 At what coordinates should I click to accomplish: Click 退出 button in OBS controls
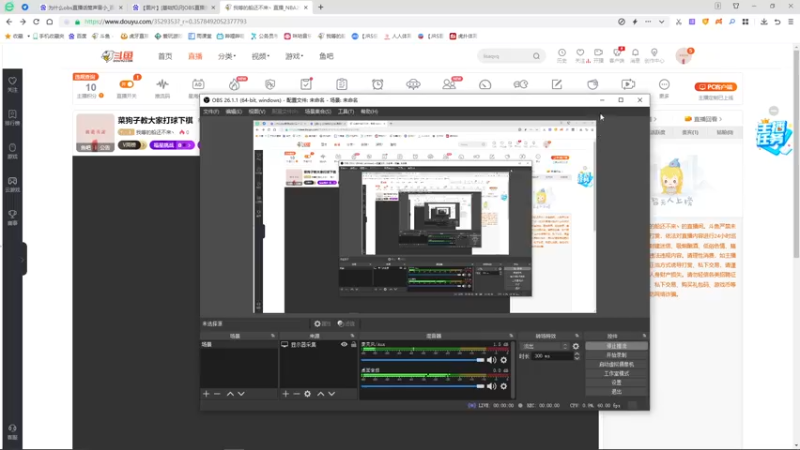616,392
